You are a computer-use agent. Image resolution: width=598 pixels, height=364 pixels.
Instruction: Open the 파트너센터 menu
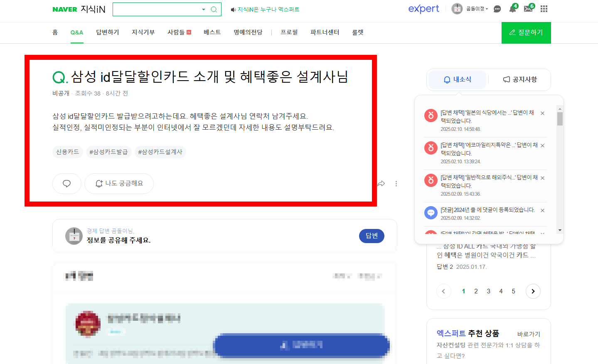pos(325,32)
